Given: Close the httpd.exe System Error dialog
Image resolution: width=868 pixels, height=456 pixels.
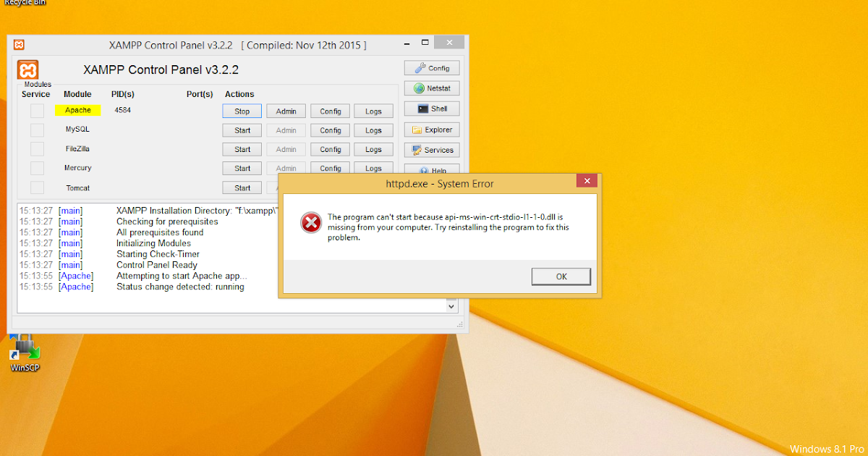Looking at the screenshot, I should (587, 181).
